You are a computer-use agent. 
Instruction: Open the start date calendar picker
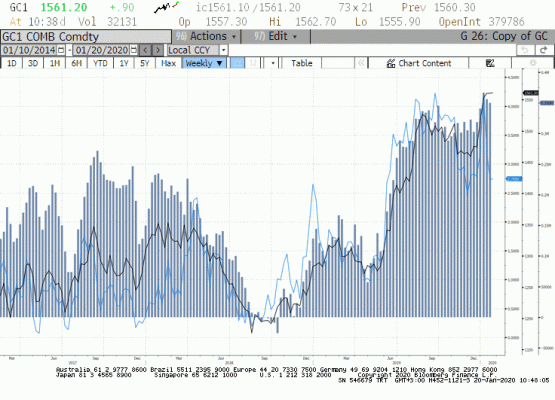(61, 50)
